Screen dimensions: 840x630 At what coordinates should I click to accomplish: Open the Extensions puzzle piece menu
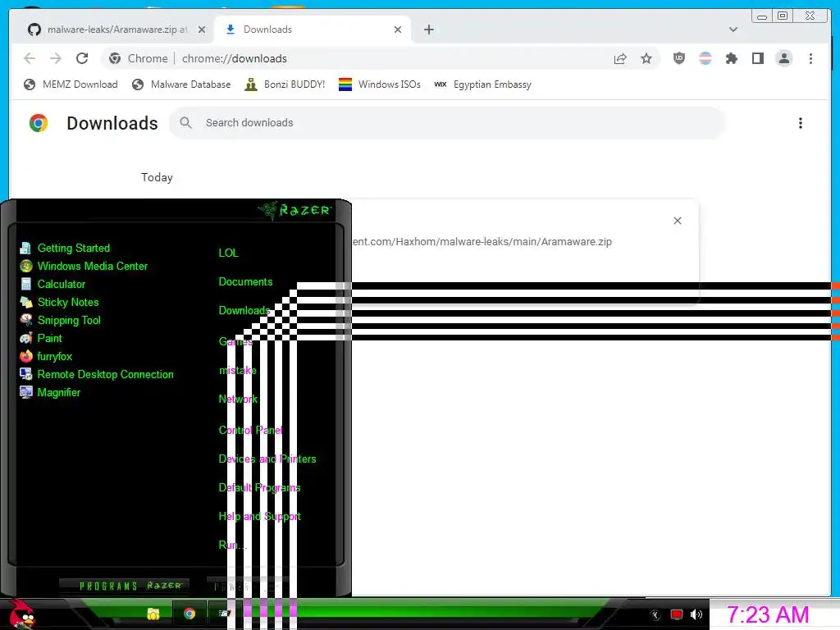click(x=731, y=58)
